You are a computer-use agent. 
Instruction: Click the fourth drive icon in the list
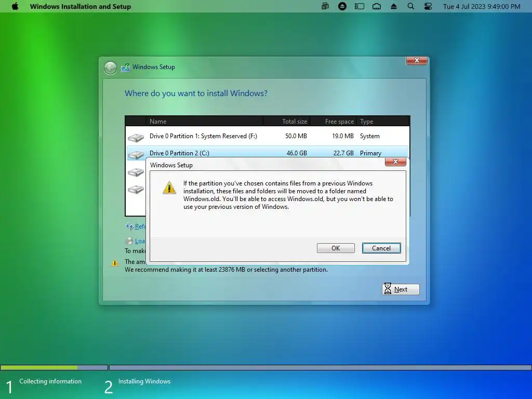pos(136,189)
